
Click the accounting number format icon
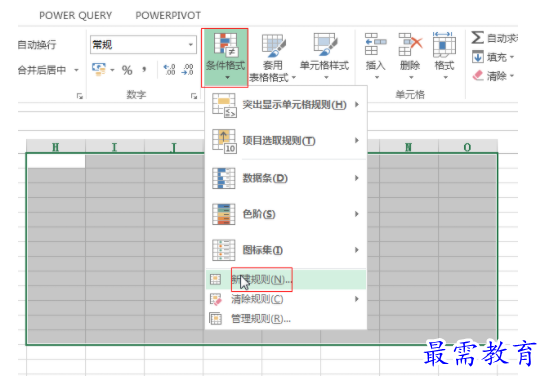(99, 69)
